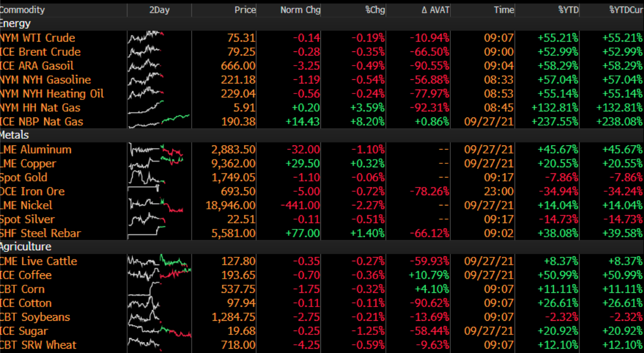Click Spot Silver %YTD -14.73%
This screenshot has width=644, height=353.
558,219
